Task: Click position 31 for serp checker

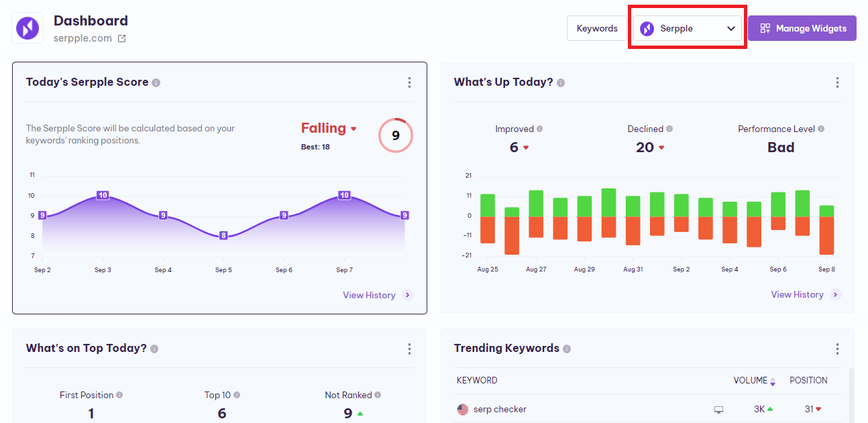Action: tap(810, 410)
